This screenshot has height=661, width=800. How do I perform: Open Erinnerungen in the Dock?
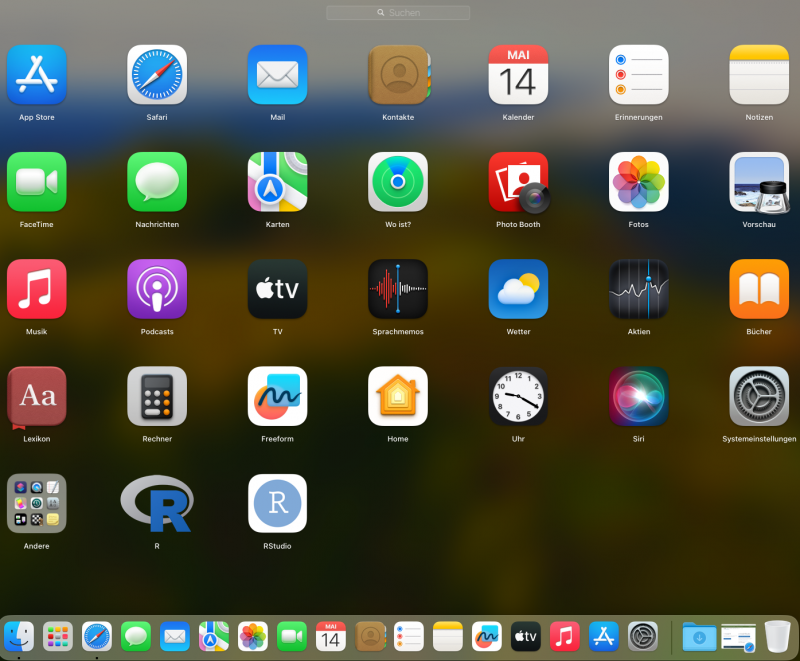409,637
